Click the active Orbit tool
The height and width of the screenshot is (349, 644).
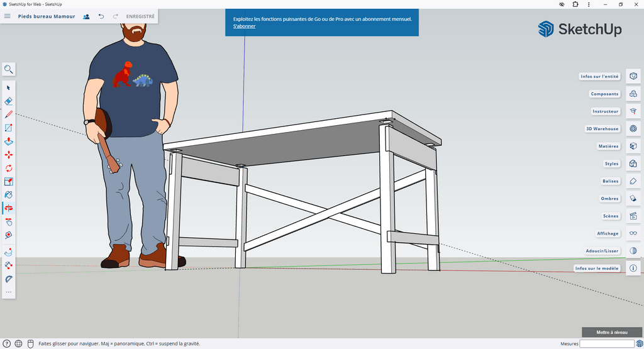tap(9, 208)
